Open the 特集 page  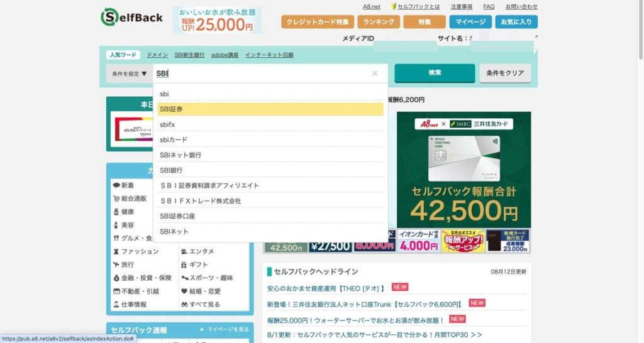[x=425, y=22]
